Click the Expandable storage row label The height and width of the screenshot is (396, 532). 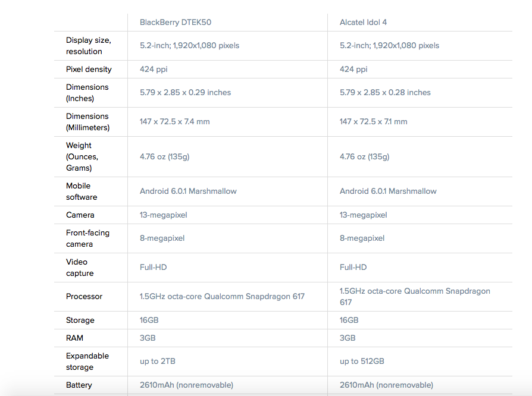coord(87,362)
